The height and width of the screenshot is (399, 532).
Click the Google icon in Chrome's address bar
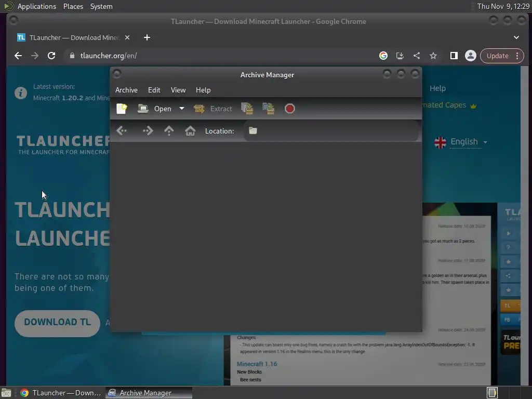(x=383, y=56)
